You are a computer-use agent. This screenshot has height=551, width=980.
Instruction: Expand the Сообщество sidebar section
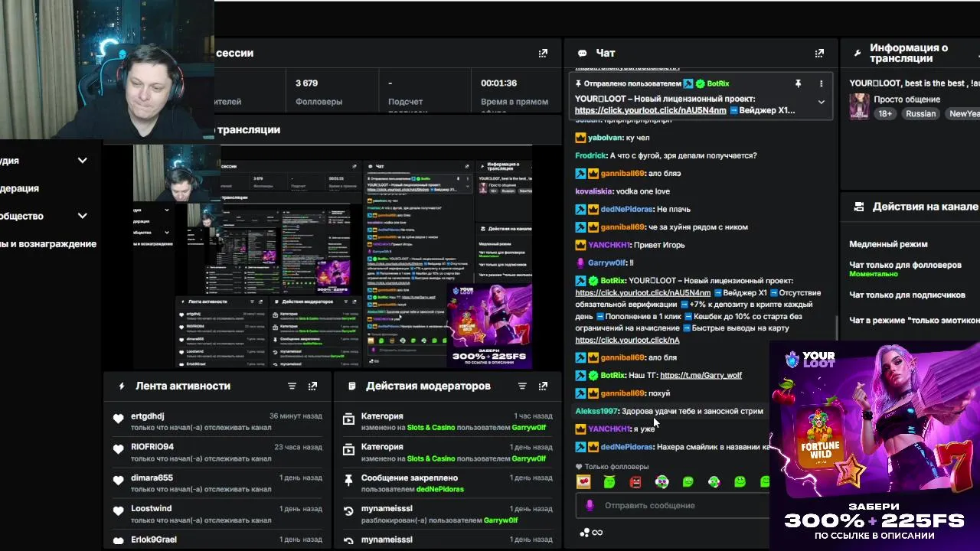click(x=82, y=216)
